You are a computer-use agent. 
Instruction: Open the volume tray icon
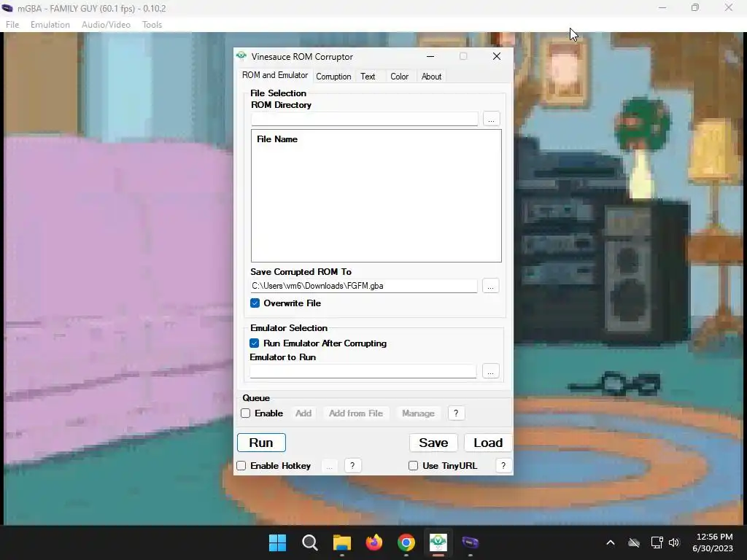673,542
